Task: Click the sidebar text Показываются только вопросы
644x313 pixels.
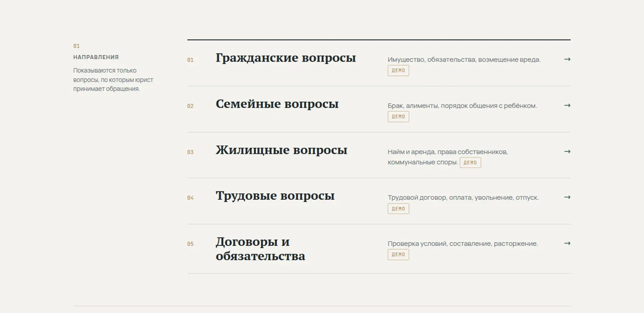Action: coord(113,80)
